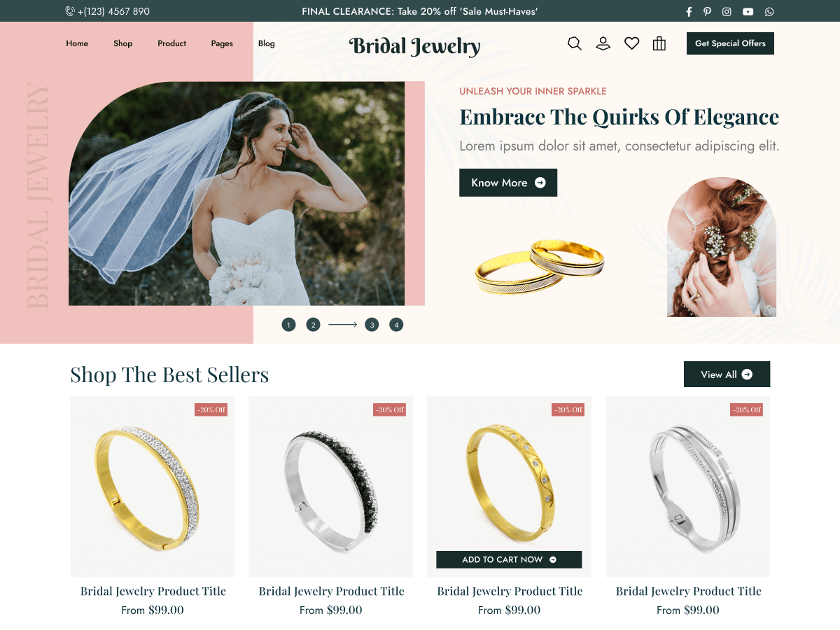Click ADD TO CART NOW button
This screenshot has width=840, height=630.
509,559
